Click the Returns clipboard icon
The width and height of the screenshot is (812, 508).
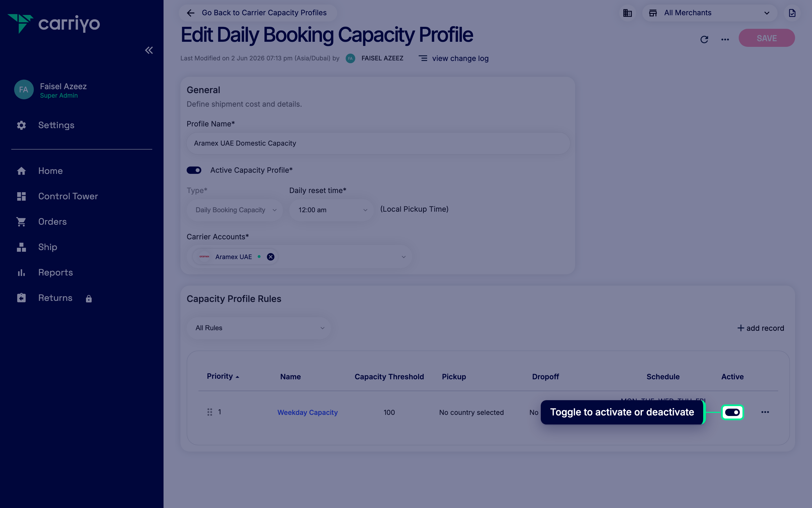21,298
